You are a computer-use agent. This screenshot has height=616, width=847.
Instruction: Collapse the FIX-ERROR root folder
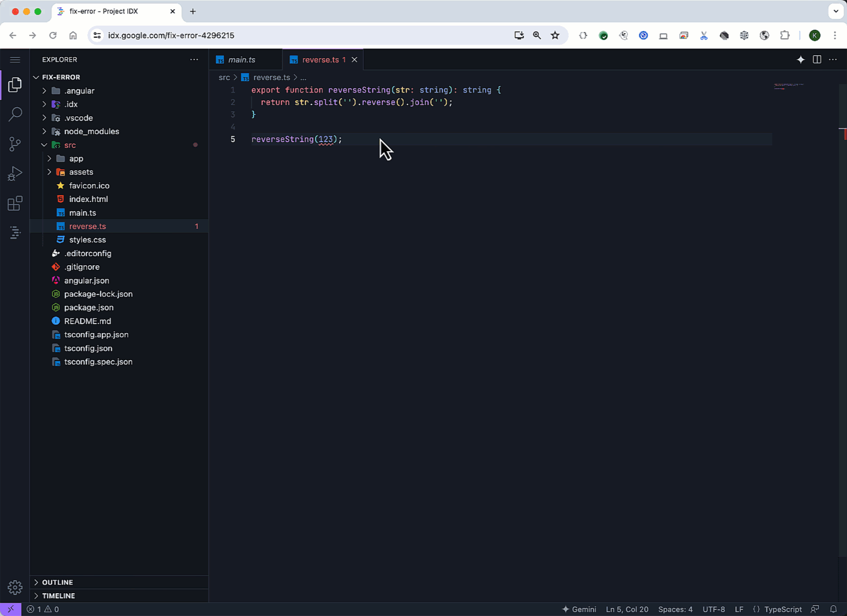(61, 77)
